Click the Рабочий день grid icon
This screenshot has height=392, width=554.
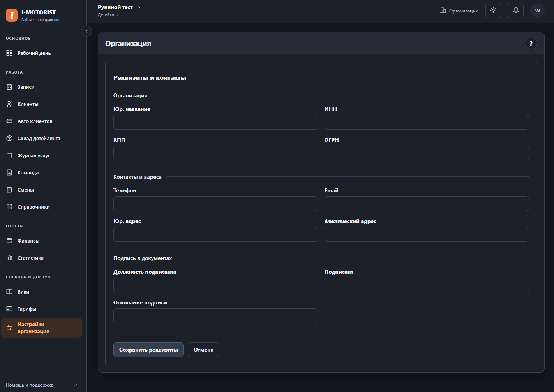click(9, 53)
